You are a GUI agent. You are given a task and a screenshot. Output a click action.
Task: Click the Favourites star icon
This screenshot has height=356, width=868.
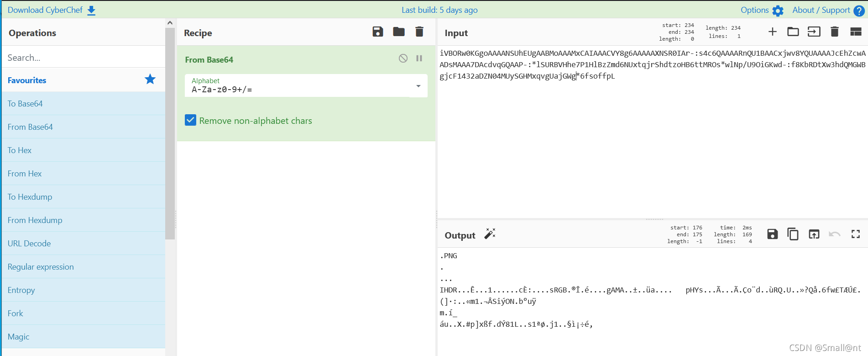click(x=150, y=80)
